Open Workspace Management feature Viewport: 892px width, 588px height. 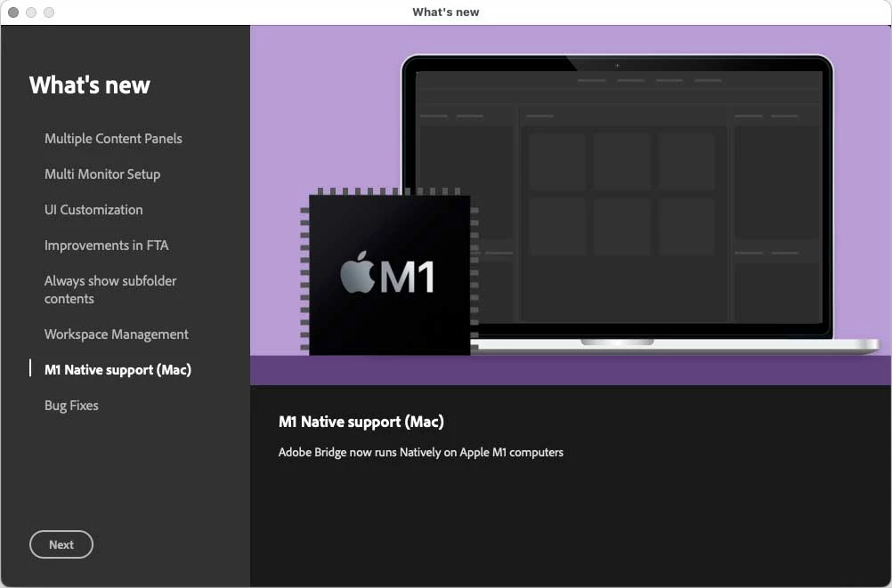coord(117,334)
